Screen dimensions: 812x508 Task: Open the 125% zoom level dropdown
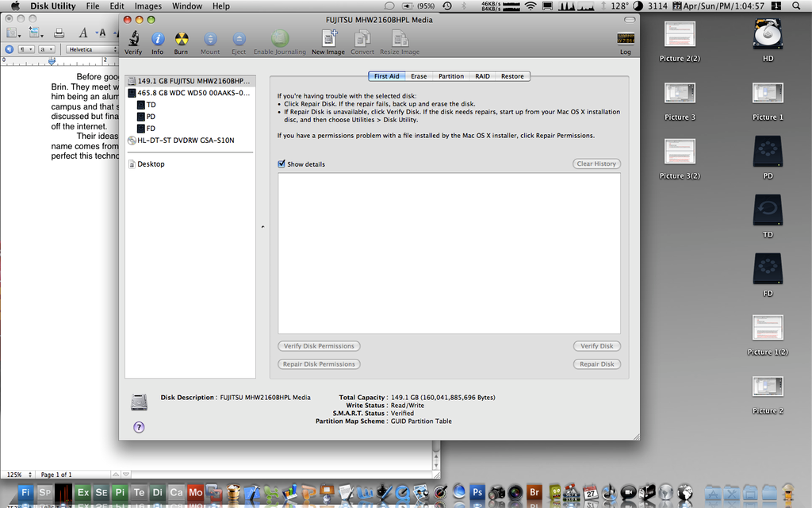pyautogui.click(x=16, y=475)
